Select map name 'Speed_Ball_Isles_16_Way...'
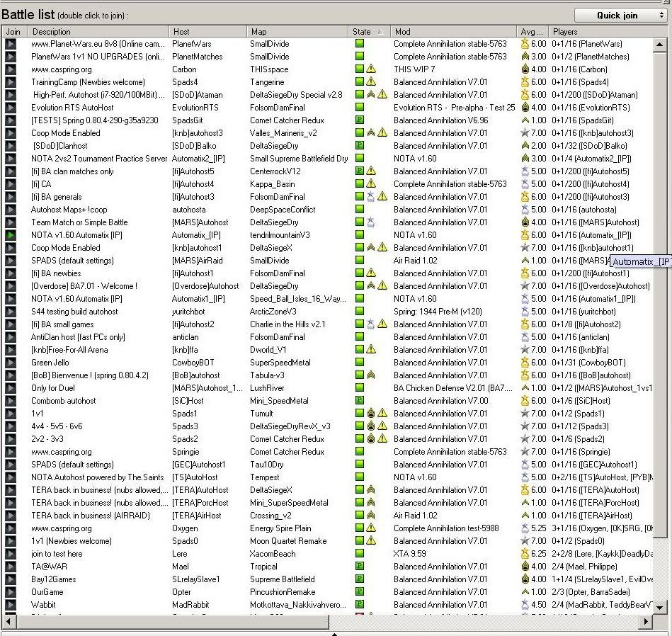 point(298,299)
